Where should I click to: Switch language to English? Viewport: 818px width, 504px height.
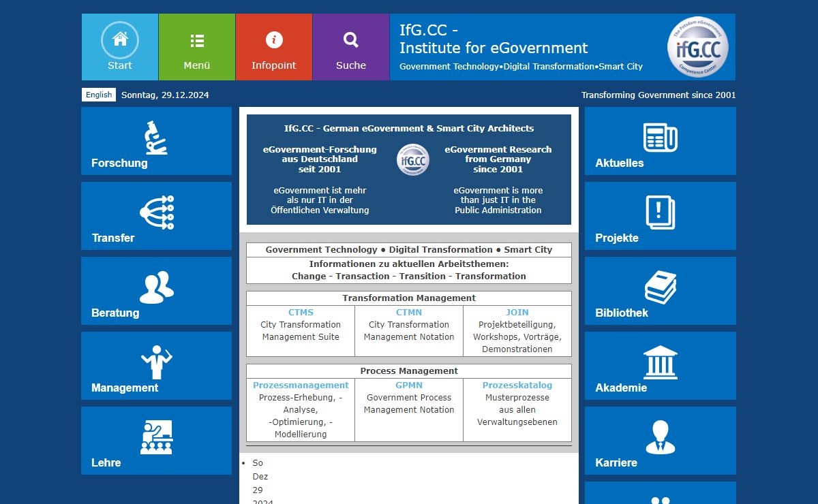[99, 95]
